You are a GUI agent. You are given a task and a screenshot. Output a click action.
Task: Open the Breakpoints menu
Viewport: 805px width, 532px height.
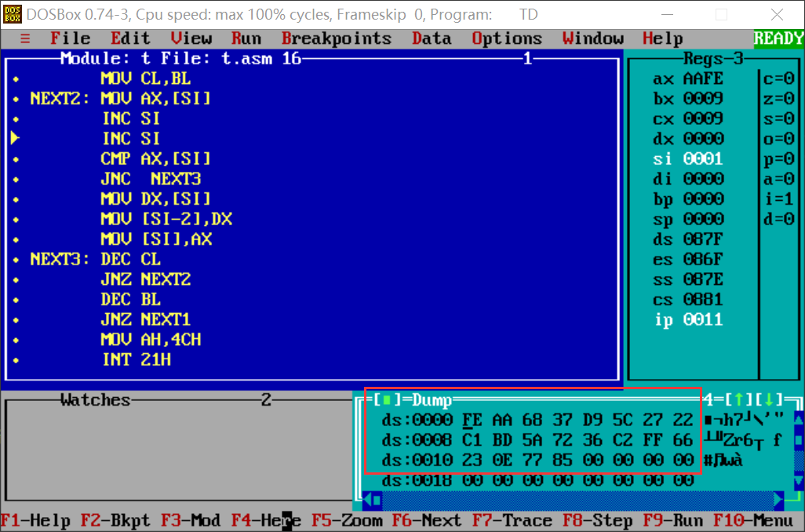point(337,38)
